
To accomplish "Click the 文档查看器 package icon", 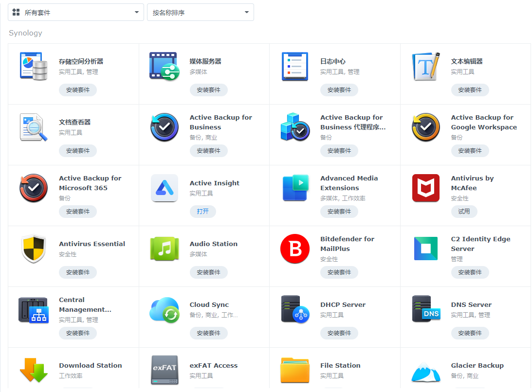I will 33,127.
